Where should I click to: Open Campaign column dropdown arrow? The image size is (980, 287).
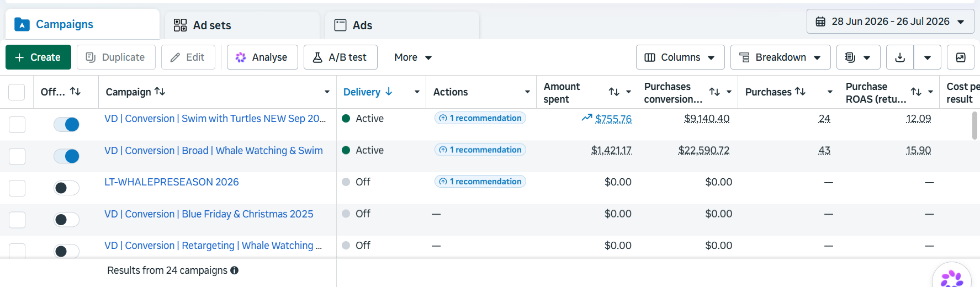click(327, 92)
